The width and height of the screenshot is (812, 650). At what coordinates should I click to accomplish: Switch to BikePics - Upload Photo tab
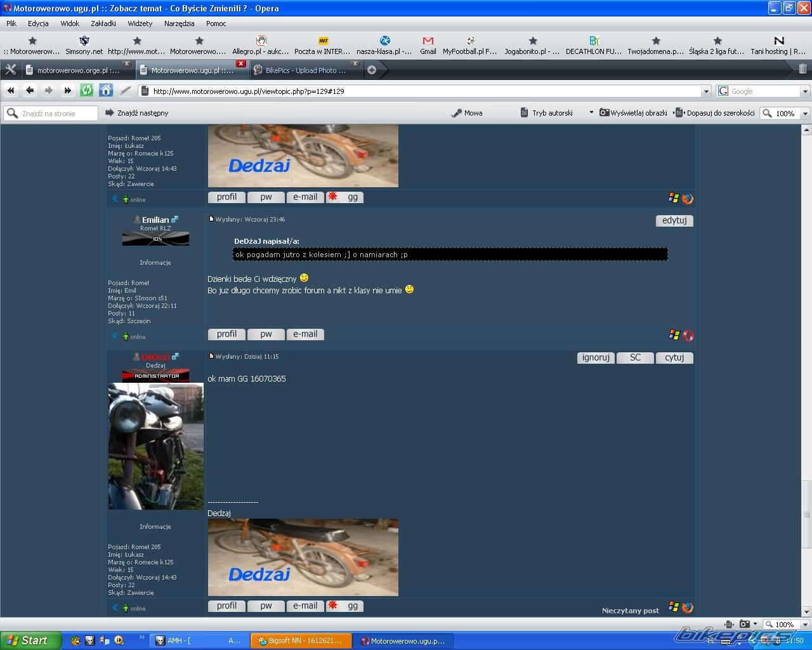pyautogui.click(x=304, y=70)
